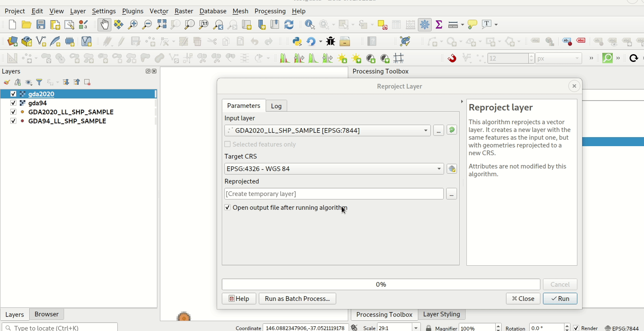
Task: Open the Measure tool dropdown arrow
Action: (x=463, y=25)
